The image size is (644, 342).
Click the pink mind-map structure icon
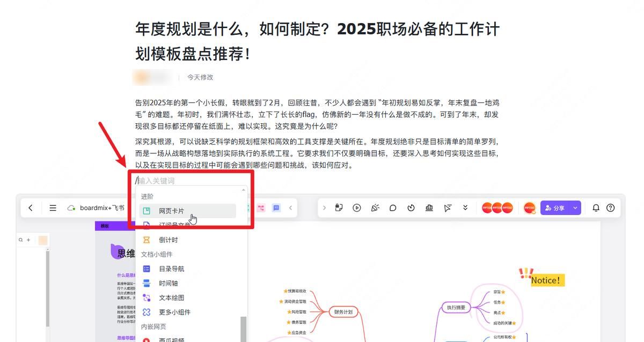click(x=261, y=207)
